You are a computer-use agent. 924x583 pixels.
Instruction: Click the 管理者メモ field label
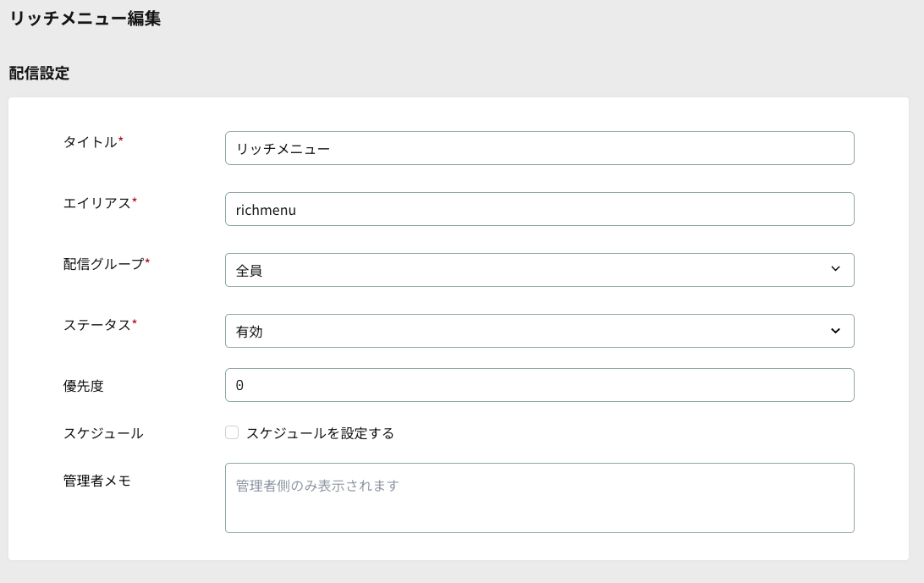click(97, 481)
